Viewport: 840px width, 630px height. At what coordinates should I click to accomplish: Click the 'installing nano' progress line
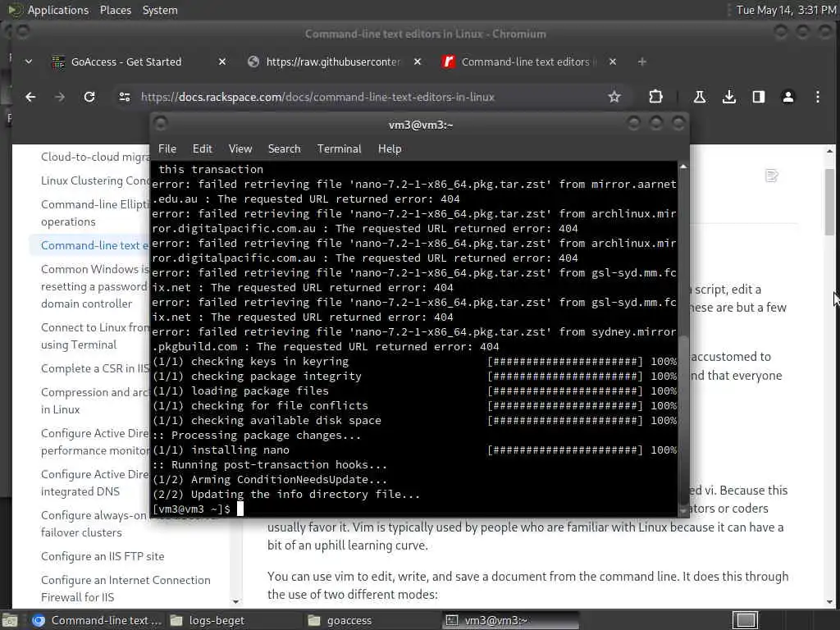click(414, 450)
